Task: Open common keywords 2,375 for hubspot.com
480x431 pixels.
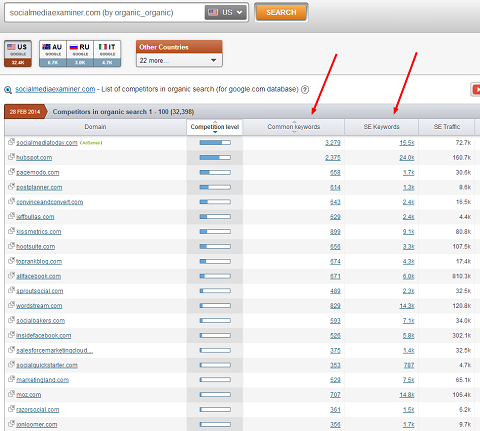Action: coord(333,158)
